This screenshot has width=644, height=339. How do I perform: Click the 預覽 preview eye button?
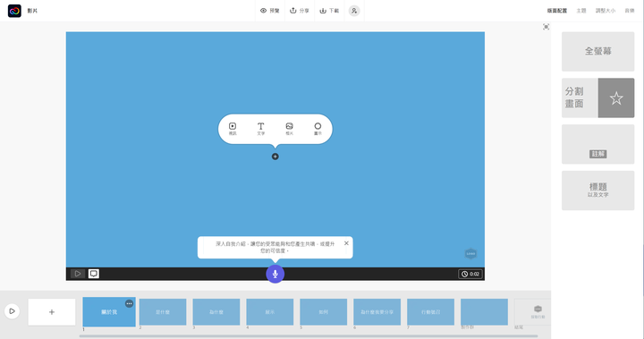coord(270,11)
